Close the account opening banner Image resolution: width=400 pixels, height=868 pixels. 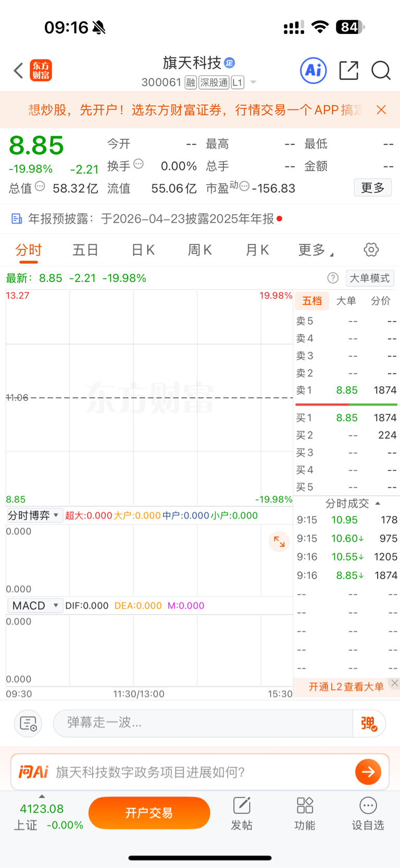[381, 110]
